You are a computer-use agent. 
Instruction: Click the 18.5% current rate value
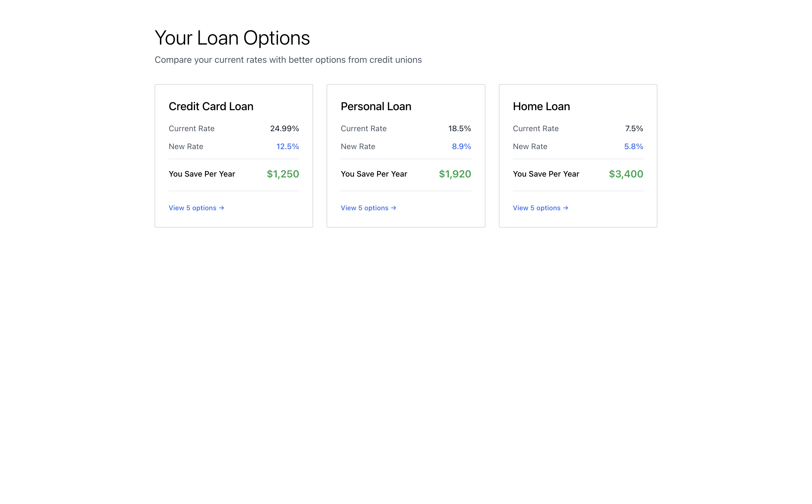click(459, 129)
